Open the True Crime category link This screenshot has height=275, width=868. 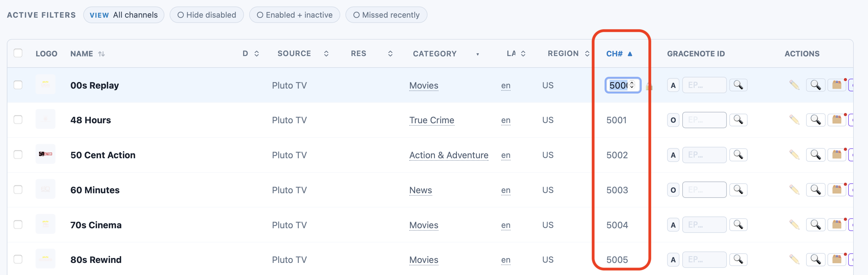pyautogui.click(x=432, y=120)
